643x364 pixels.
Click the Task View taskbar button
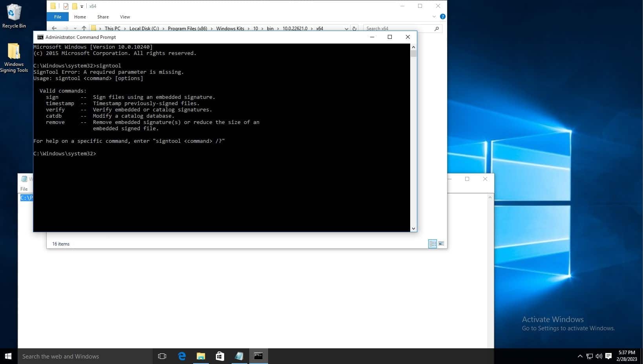click(162, 356)
